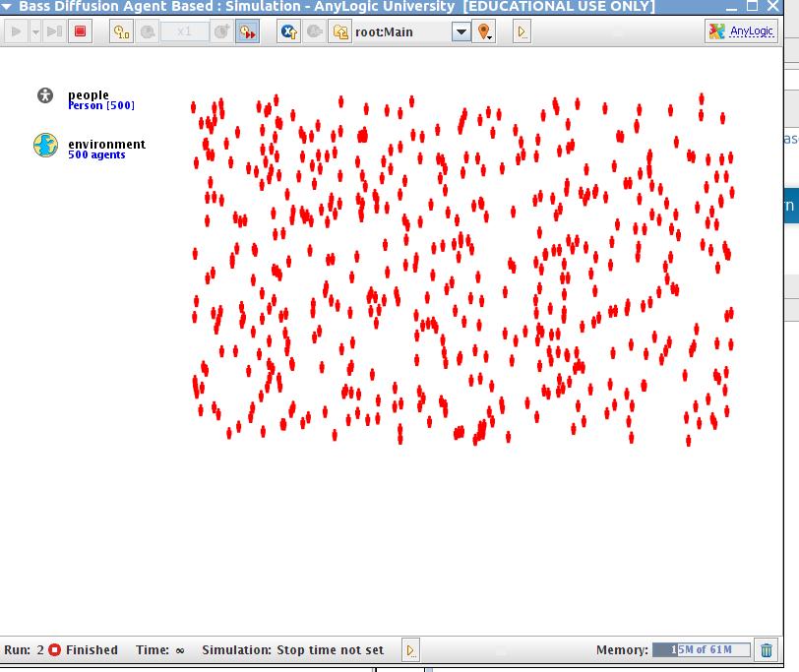Click the Run: 2 status text

(x=24, y=650)
